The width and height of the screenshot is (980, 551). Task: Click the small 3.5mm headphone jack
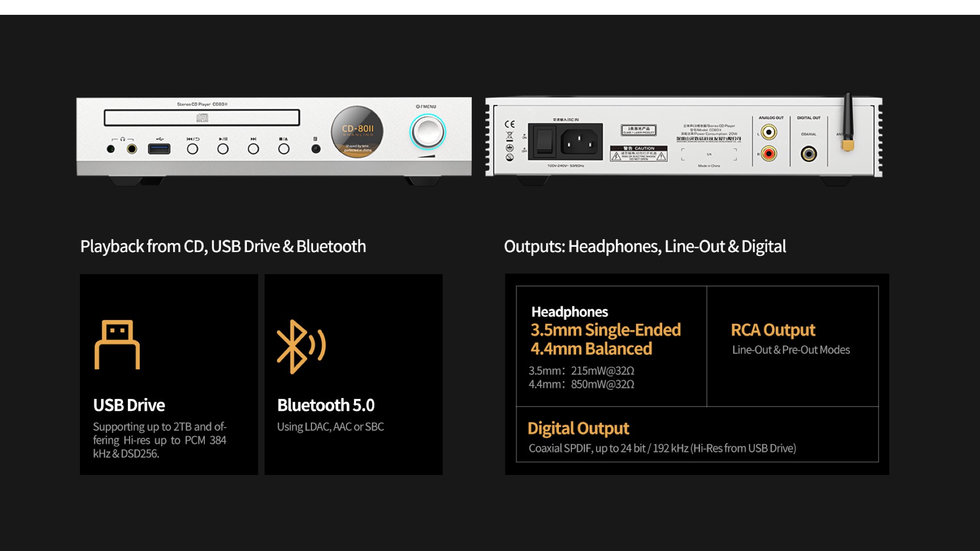111,149
